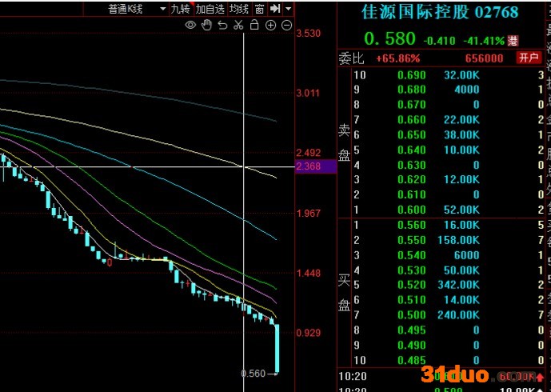Click the jump-to-end arrow icon
Screen dimensions: 551x392
[275, 9]
